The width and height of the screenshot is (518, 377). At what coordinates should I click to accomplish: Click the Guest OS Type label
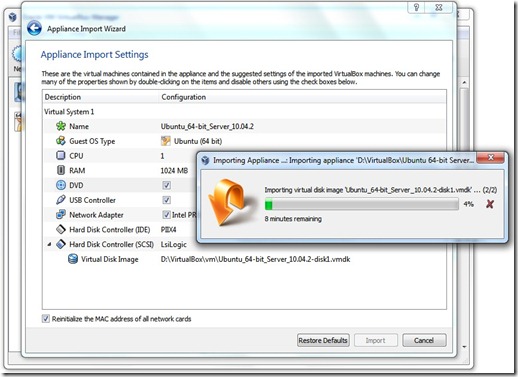(x=92, y=141)
